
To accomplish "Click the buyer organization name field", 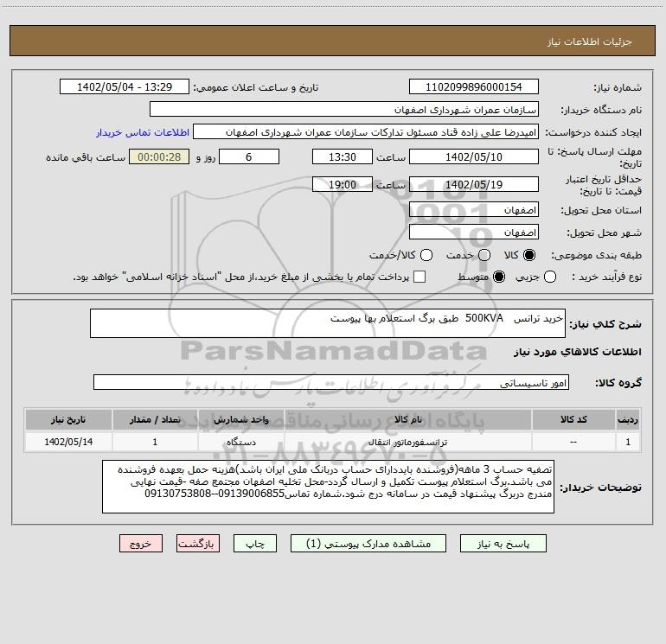I will [x=344, y=109].
